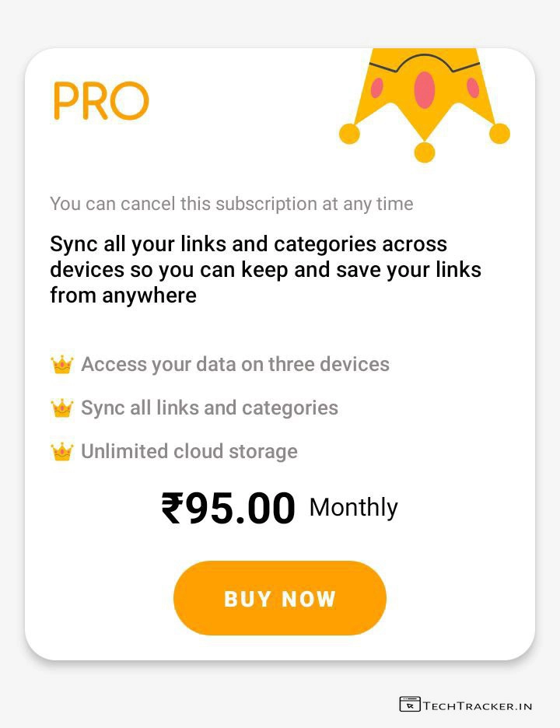
Task: Click the crown's large center red jewel
Action: pos(424,89)
